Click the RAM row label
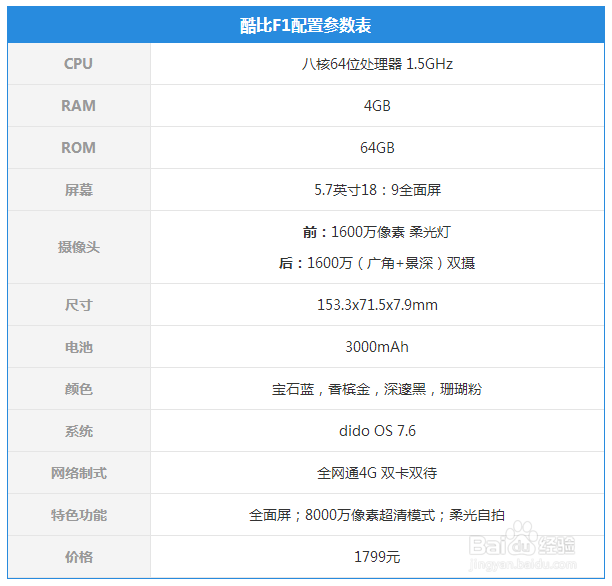The height and width of the screenshot is (586, 612). tap(78, 106)
